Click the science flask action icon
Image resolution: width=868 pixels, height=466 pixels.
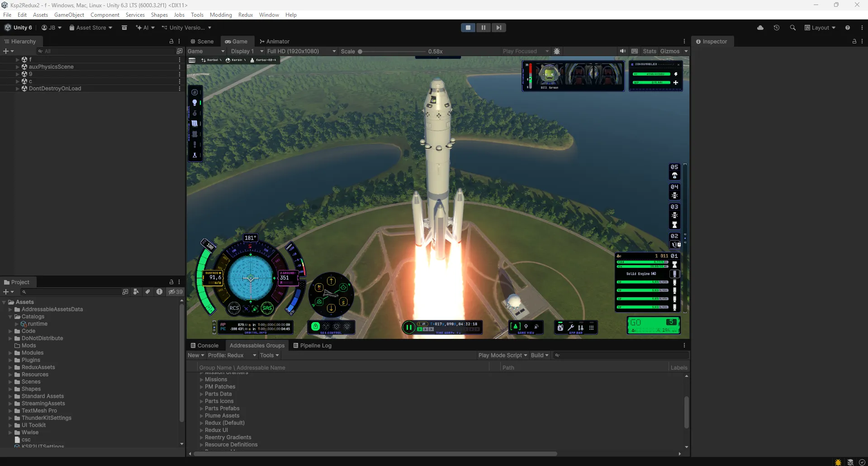[195, 155]
